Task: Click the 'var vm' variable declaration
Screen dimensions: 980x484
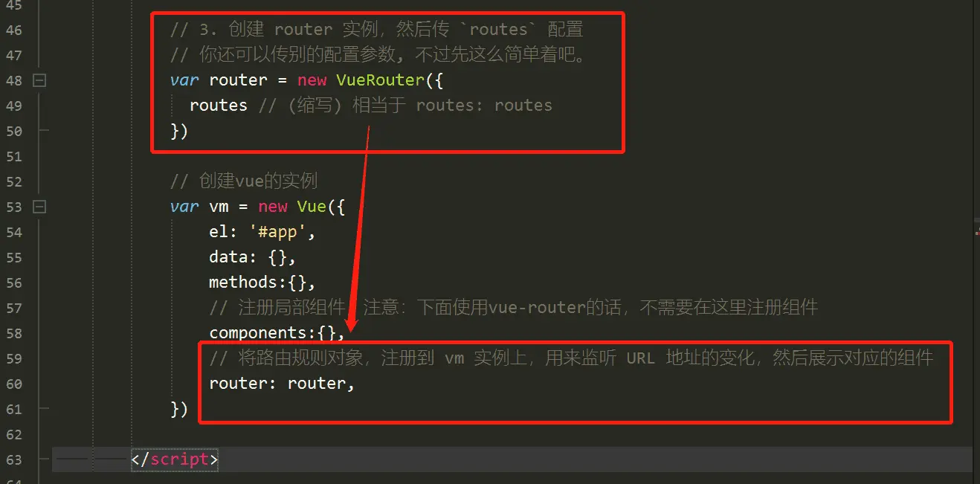Action: click(x=199, y=207)
